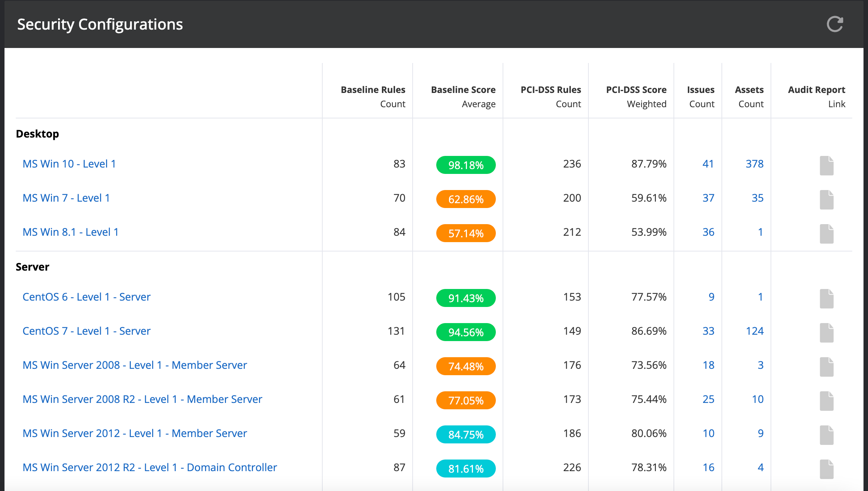
Task: Click the PCI-DSS Score column header
Action: click(x=636, y=90)
